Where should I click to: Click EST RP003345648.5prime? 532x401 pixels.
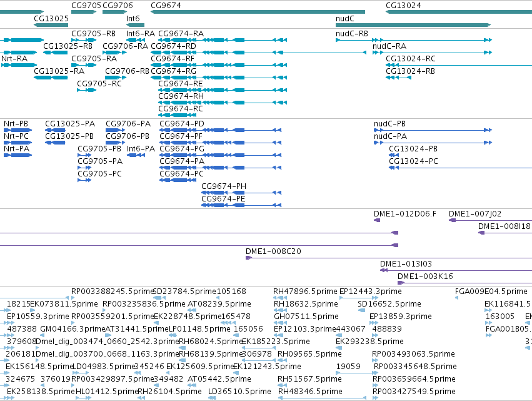click(x=415, y=367)
